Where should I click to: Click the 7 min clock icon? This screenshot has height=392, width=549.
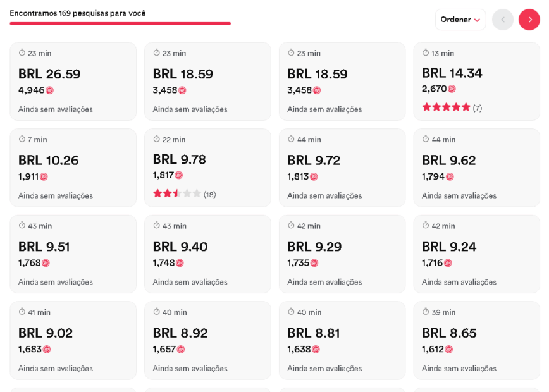click(x=21, y=140)
